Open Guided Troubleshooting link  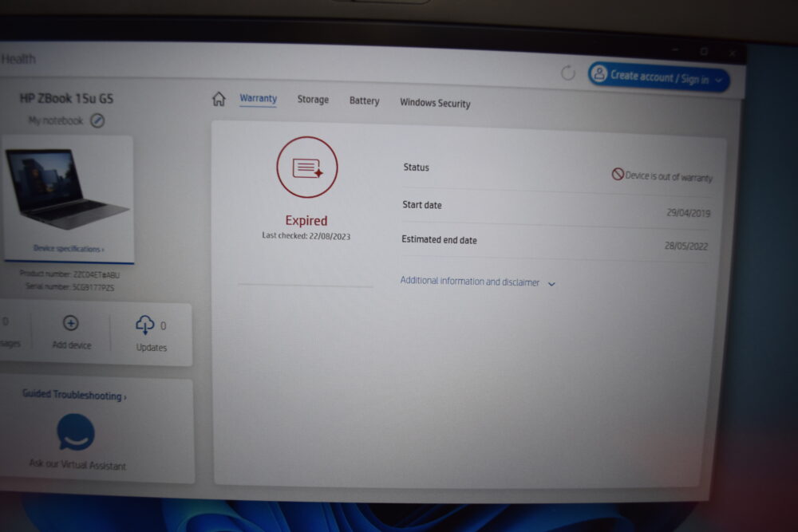pos(74,395)
